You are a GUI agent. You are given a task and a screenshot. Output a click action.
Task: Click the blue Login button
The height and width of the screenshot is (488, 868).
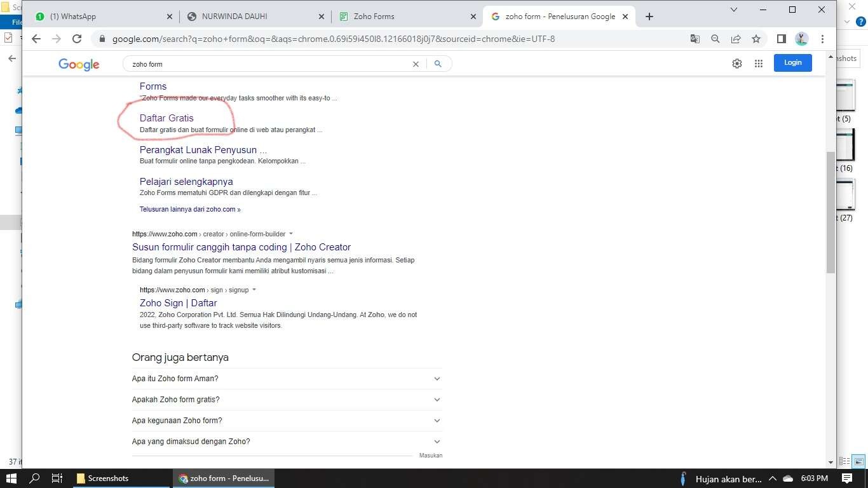click(792, 63)
